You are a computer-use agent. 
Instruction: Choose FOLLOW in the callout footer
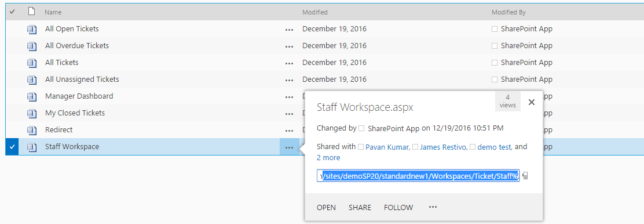tap(398, 208)
